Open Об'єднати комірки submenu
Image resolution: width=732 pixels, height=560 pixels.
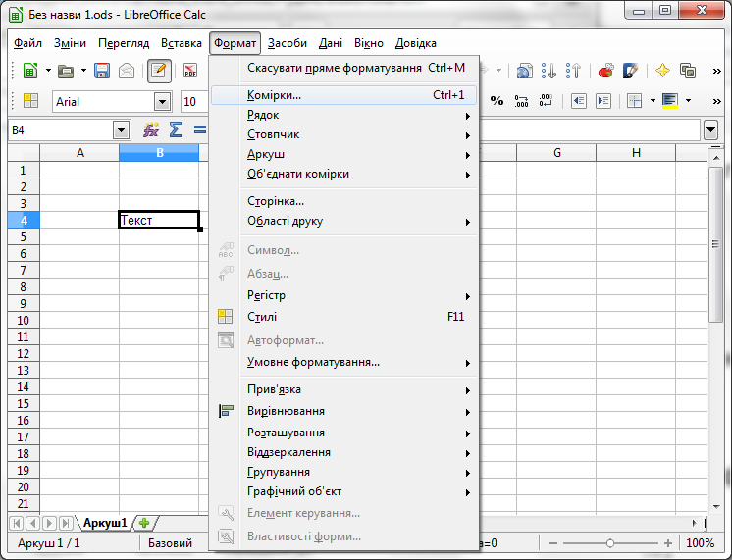pyautogui.click(x=344, y=174)
